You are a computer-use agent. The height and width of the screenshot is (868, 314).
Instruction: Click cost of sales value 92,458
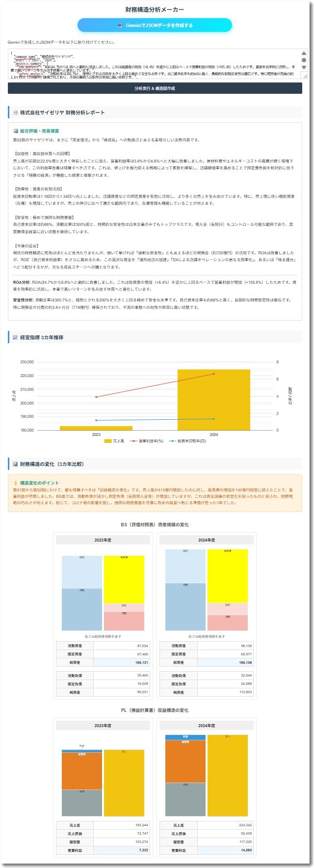pos(246,833)
